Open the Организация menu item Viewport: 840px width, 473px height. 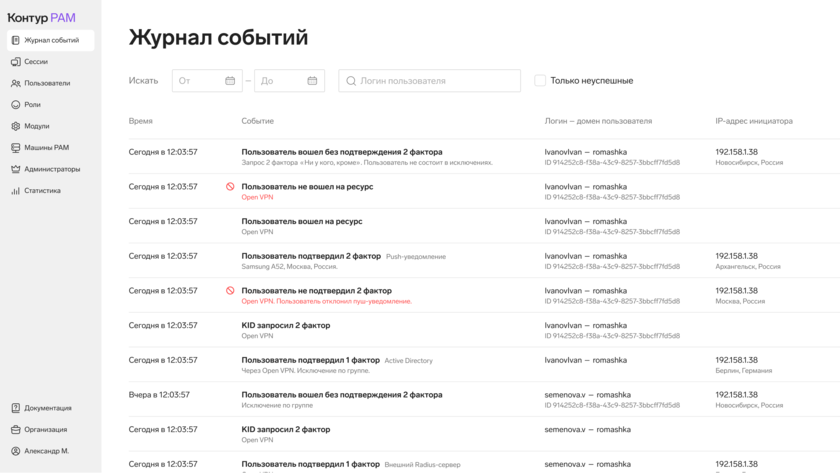(46, 430)
